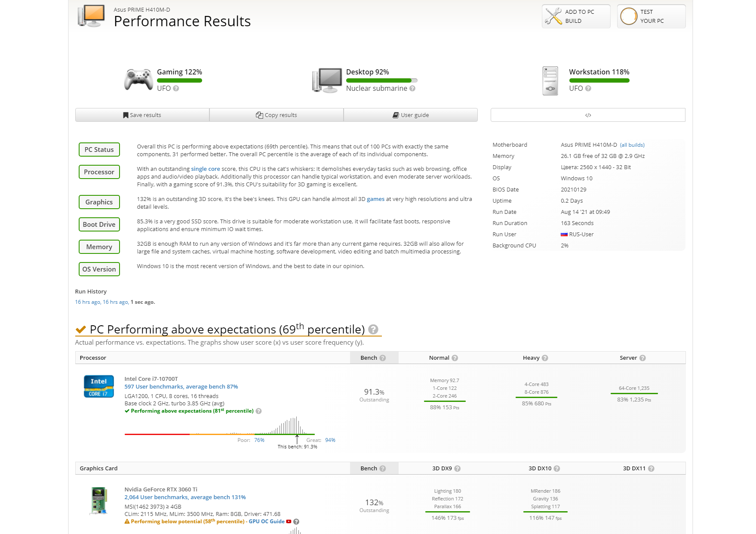This screenshot has width=756, height=534.
Task: Click help icon next to 3D DX11
Action: [x=651, y=469]
